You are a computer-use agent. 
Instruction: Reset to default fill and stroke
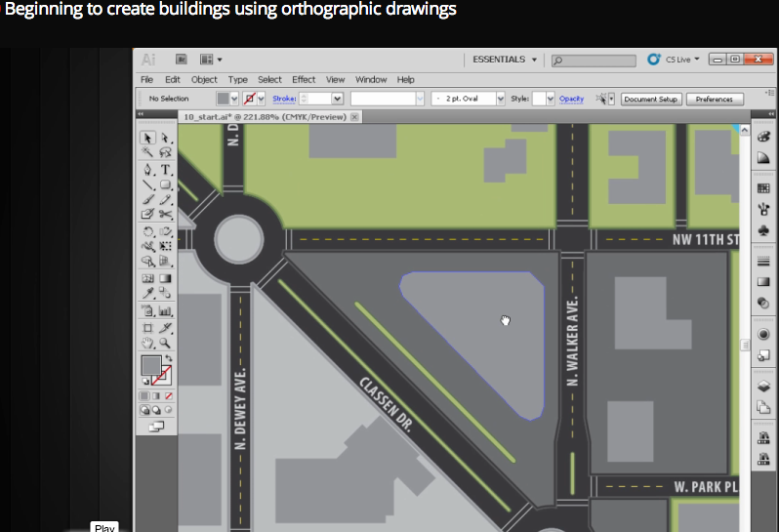[x=145, y=381]
